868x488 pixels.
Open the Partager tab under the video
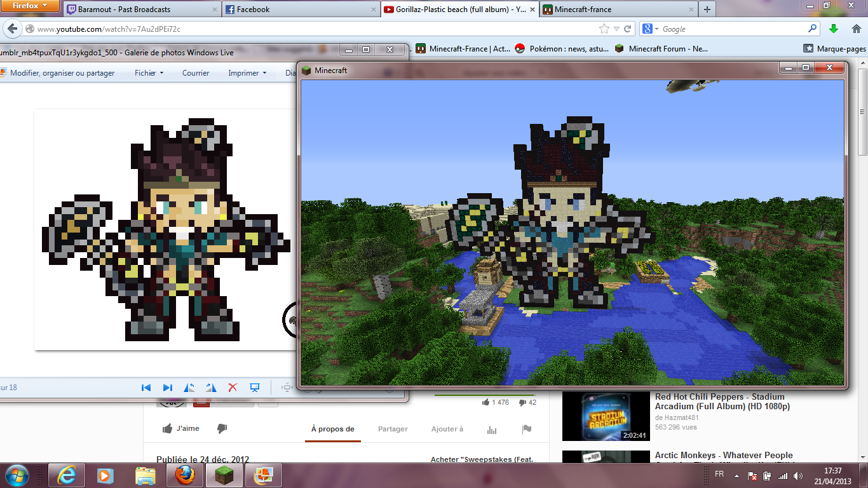click(393, 429)
